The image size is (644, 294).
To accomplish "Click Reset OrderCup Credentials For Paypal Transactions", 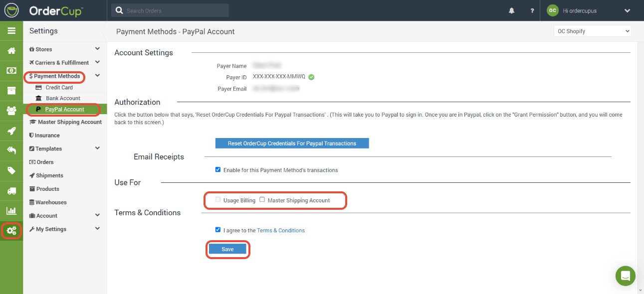I will point(292,144).
